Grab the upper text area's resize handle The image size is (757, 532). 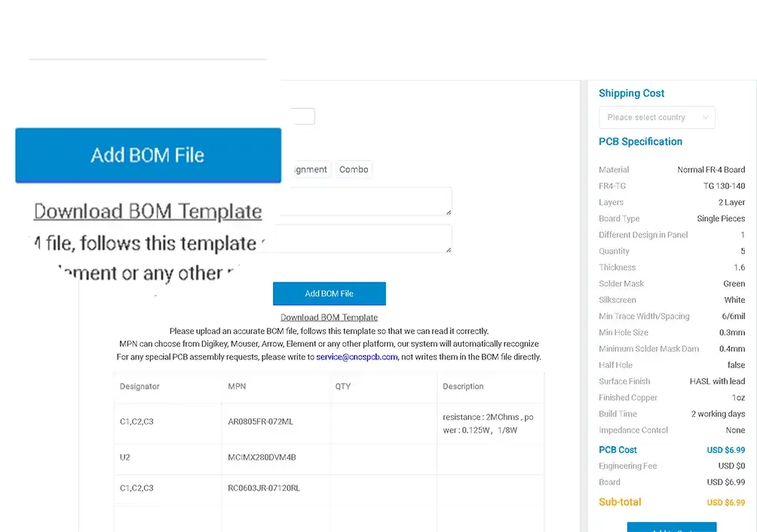(448, 212)
